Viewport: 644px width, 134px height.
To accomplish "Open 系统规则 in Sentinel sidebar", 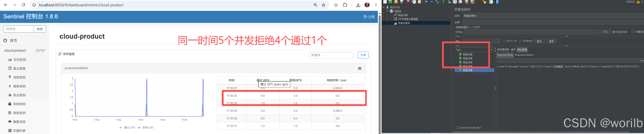I will pos(19,104).
